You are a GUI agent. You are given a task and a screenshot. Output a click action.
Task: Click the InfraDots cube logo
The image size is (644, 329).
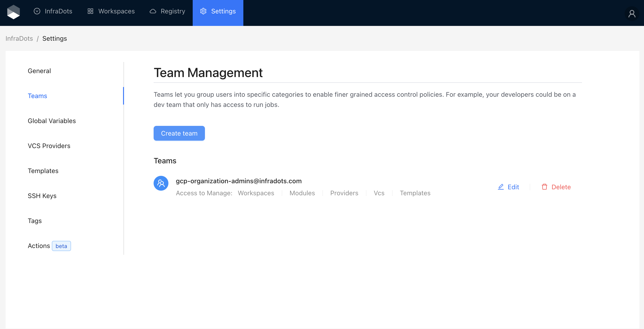pyautogui.click(x=13, y=12)
